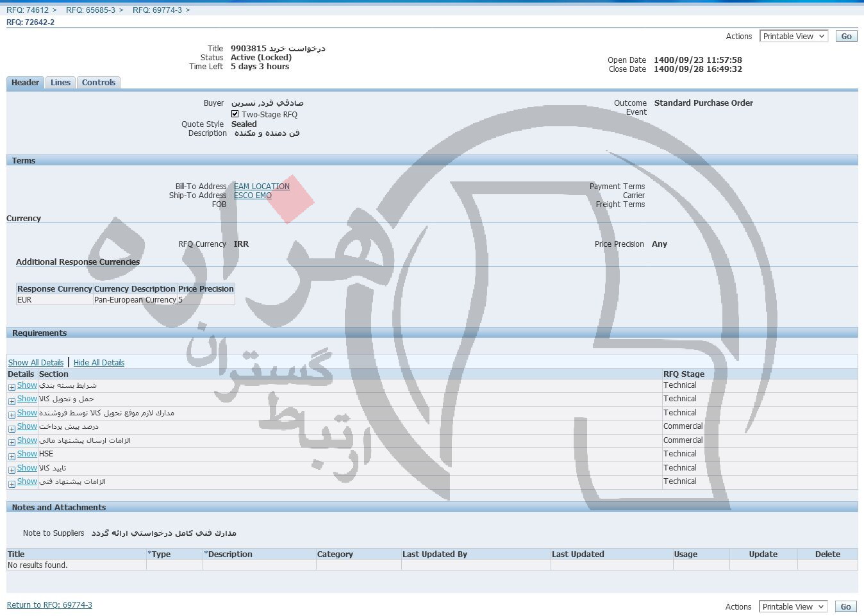Switch to the Header tab
The width and height of the screenshot is (864, 616).
(x=25, y=83)
